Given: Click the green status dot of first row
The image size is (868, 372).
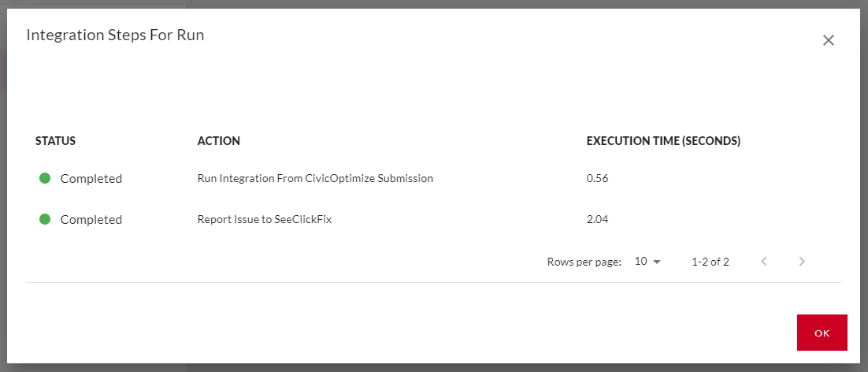Looking at the screenshot, I should click(x=45, y=178).
